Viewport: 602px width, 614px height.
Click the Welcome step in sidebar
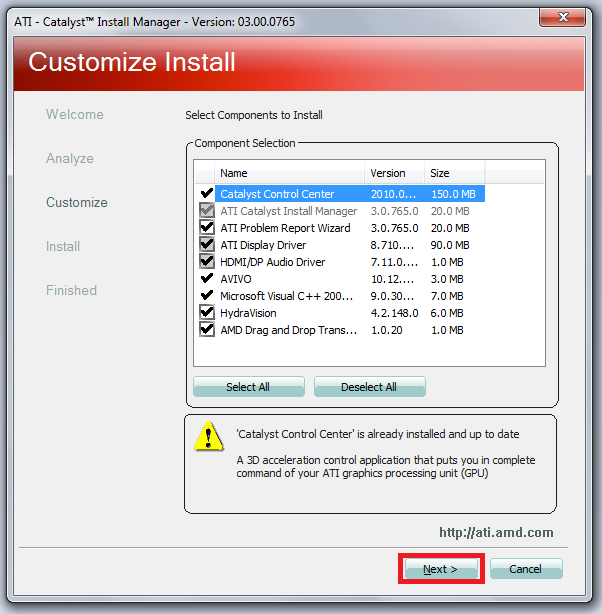[75, 114]
